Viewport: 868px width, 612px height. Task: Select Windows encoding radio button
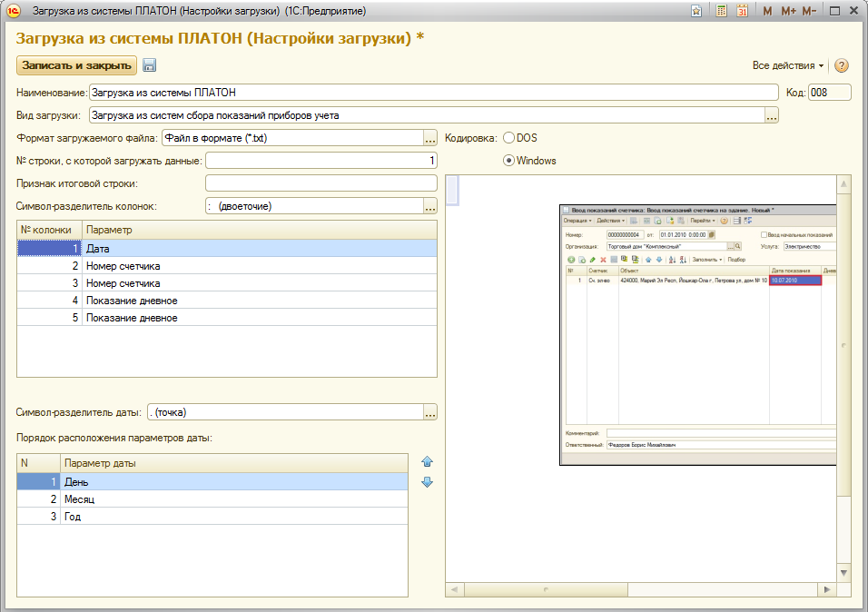pos(508,161)
